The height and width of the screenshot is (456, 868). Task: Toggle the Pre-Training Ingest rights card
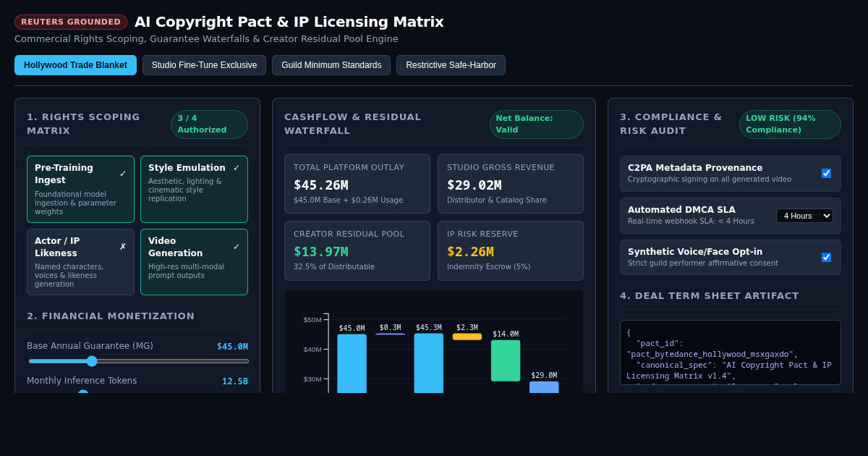[80, 190]
